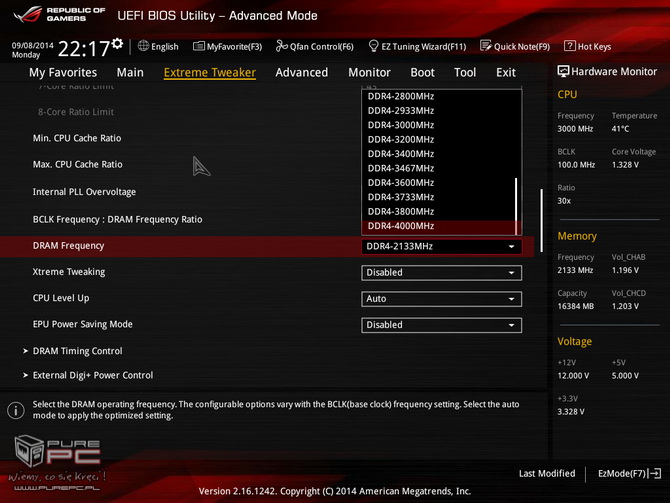
Task: Switch to EzMode(F7)
Action: [629, 474]
